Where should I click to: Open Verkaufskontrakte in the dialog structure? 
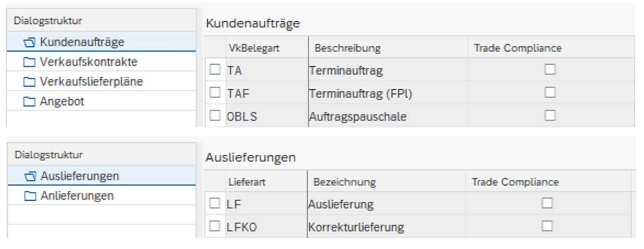point(88,62)
